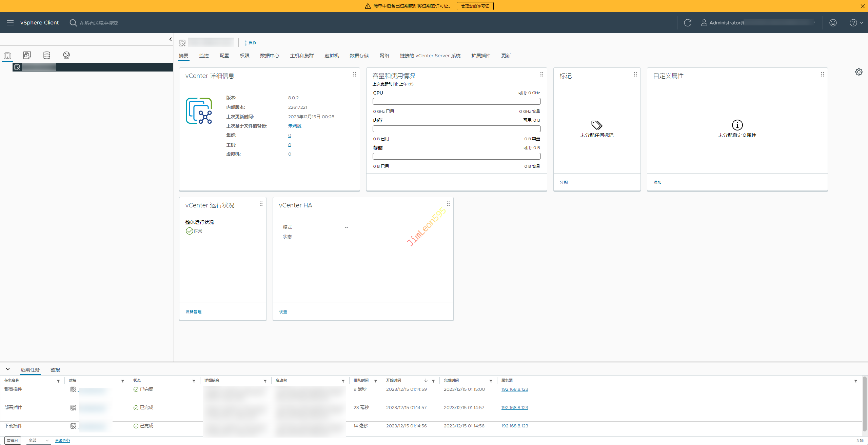Click the feedback smiley face icon
Image resolution: width=868 pixels, height=445 pixels.
833,23
